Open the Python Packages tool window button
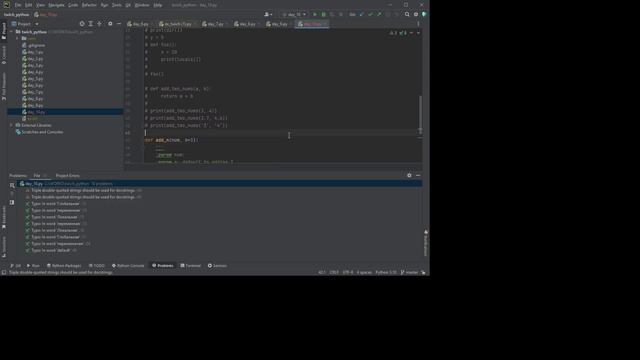This screenshot has height=360, width=640. click(x=64, y=266)
